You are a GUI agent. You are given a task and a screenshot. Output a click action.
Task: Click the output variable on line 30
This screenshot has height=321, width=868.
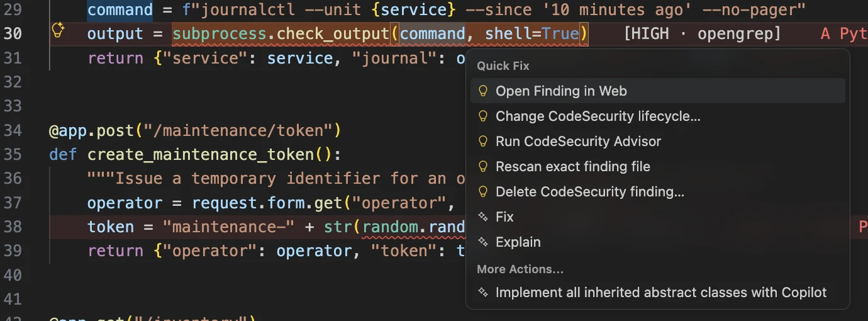pos(116,33)
